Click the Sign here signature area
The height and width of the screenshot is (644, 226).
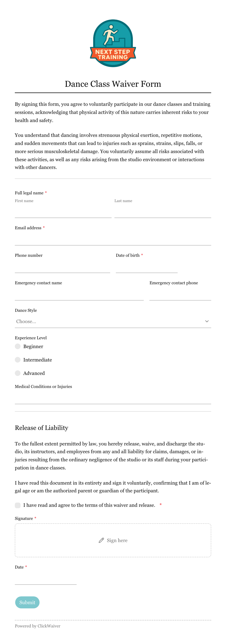113,540
